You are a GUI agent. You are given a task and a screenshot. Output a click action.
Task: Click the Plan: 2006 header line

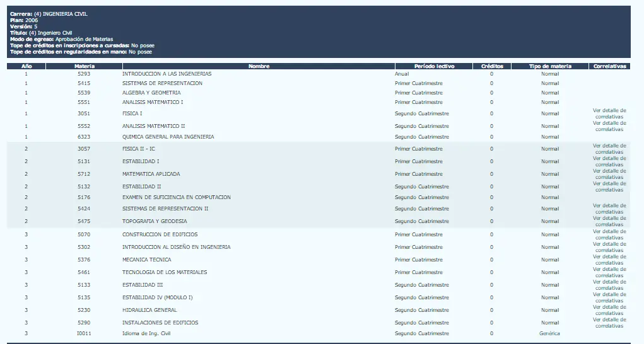pos(24,20)
